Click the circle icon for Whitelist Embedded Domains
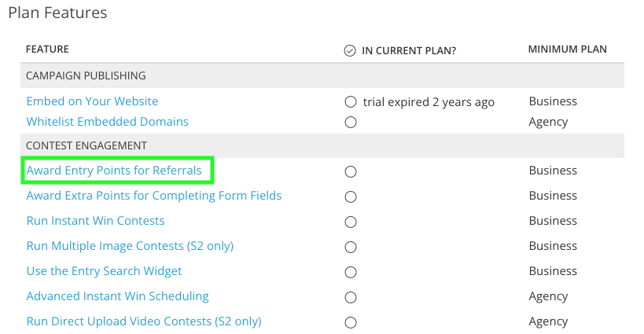This screenshot has width=644, height=334. click(351, 123)
